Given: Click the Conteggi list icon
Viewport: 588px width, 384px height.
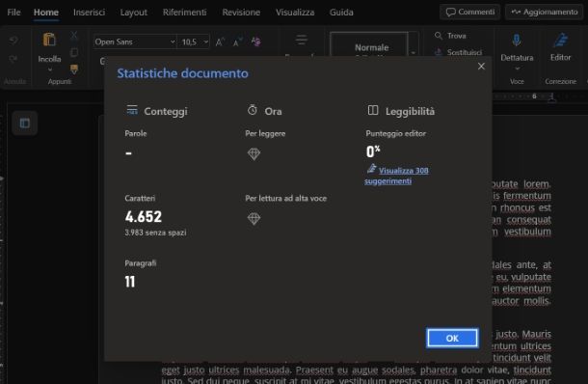Looking at the screenshot, I should pyautogui.click(x=132, y=110).
